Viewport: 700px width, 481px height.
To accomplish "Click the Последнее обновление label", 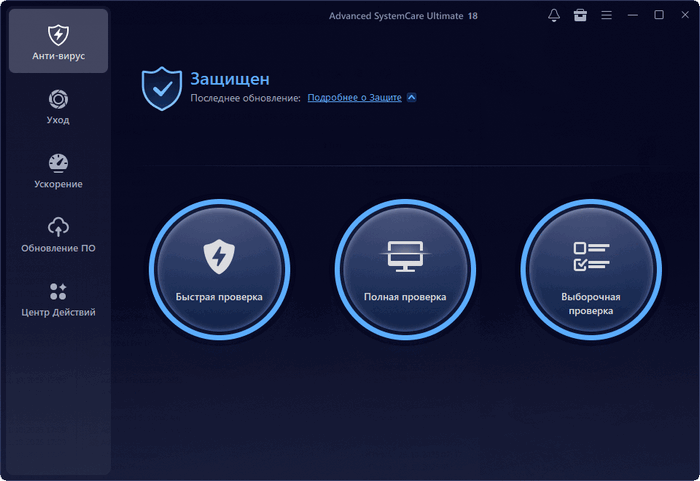I will click(246, 98).
